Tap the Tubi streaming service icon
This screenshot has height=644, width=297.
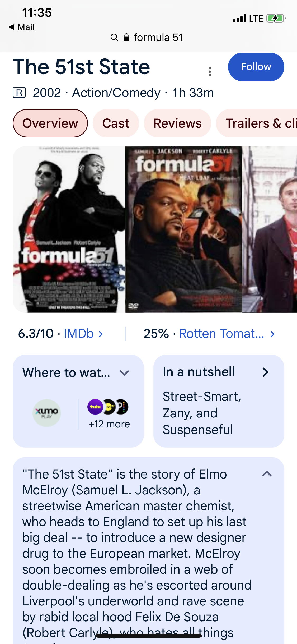tap(95, 407)
